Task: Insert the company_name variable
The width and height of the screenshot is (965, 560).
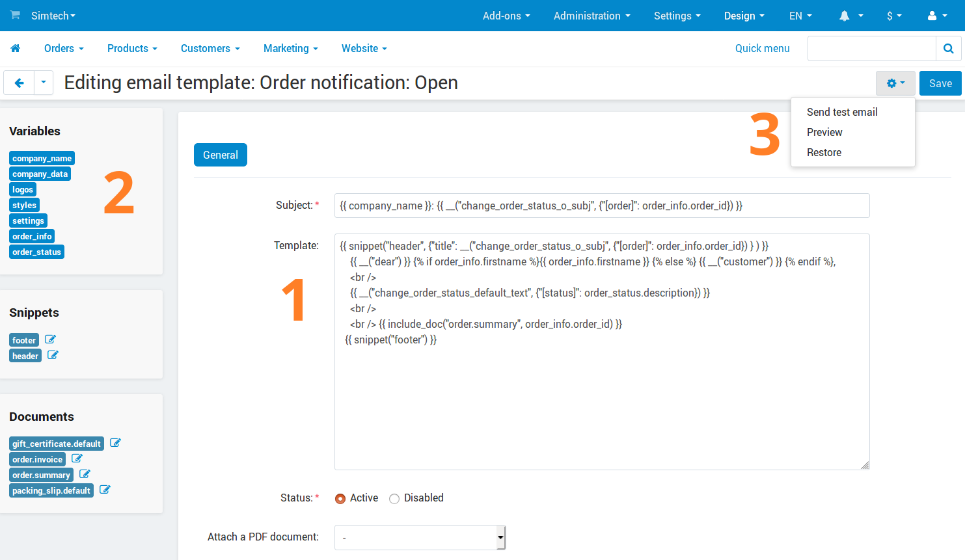Action: (x=42, y=158)
